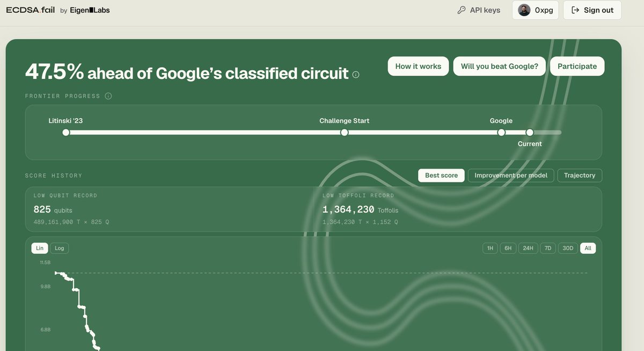Click the 0xpg profile avatar

524,10
